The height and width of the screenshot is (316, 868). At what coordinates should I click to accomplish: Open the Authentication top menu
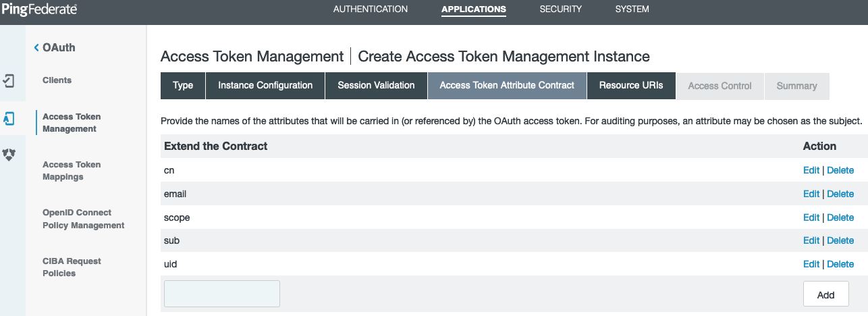tap(371, 9)
